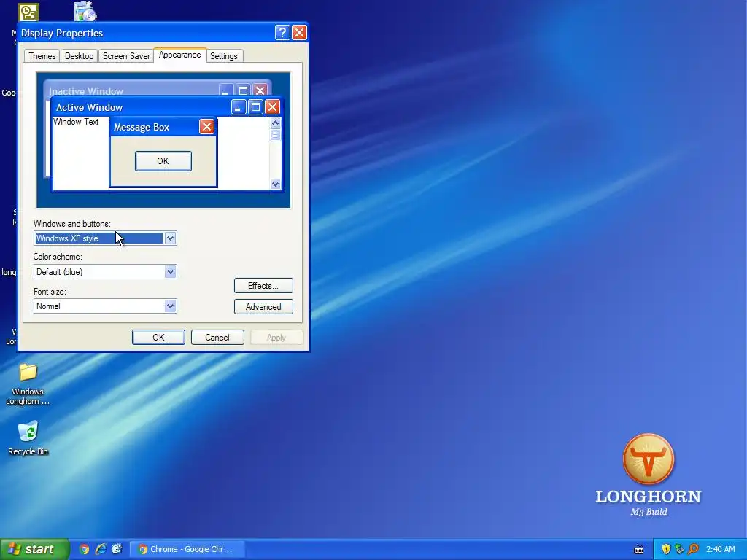
Task: Select the Outlook desktop icon above the dialog
Action: coord(28,12)
